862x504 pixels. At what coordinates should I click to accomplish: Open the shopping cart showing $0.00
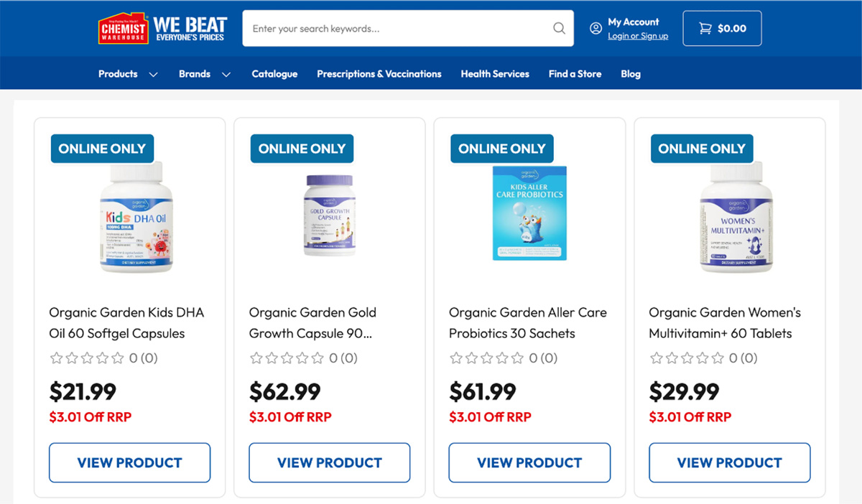722,29
